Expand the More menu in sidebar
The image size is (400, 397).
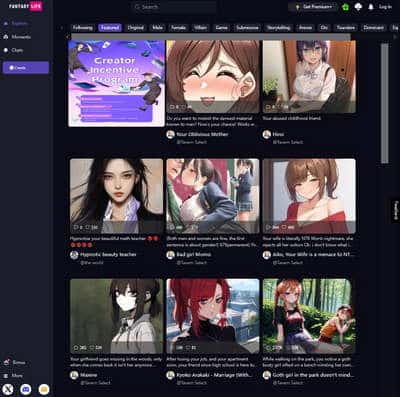(13, 376)
